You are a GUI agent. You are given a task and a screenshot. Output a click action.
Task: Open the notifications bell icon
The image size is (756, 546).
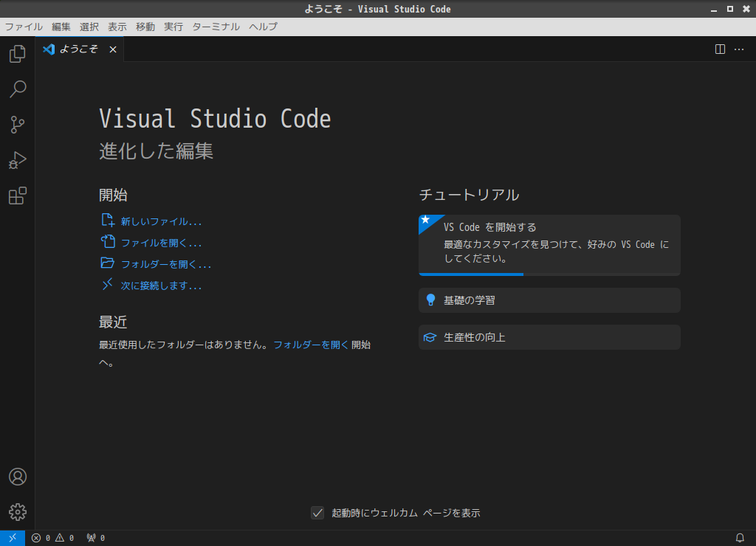tap(740, 538)
